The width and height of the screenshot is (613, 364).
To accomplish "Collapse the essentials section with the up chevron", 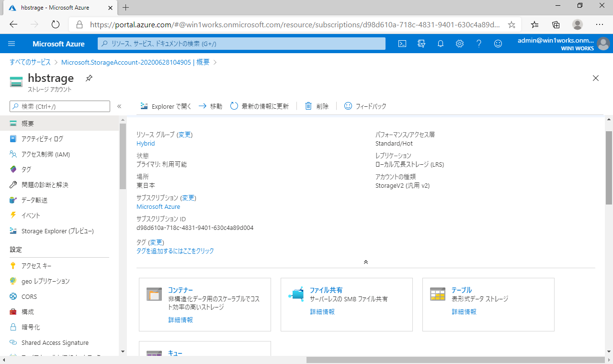I will tap(366, 262).
